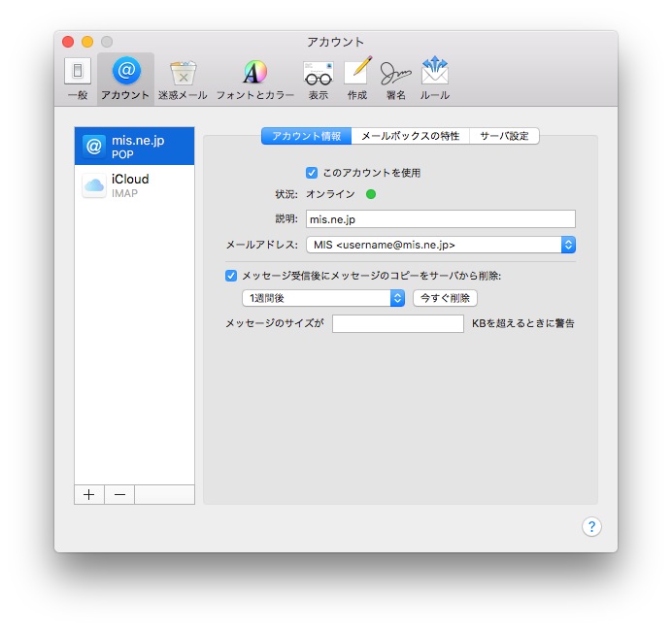Open the 表示 (Viewing) preferences icon
The image size is (672, 630).
318,81
